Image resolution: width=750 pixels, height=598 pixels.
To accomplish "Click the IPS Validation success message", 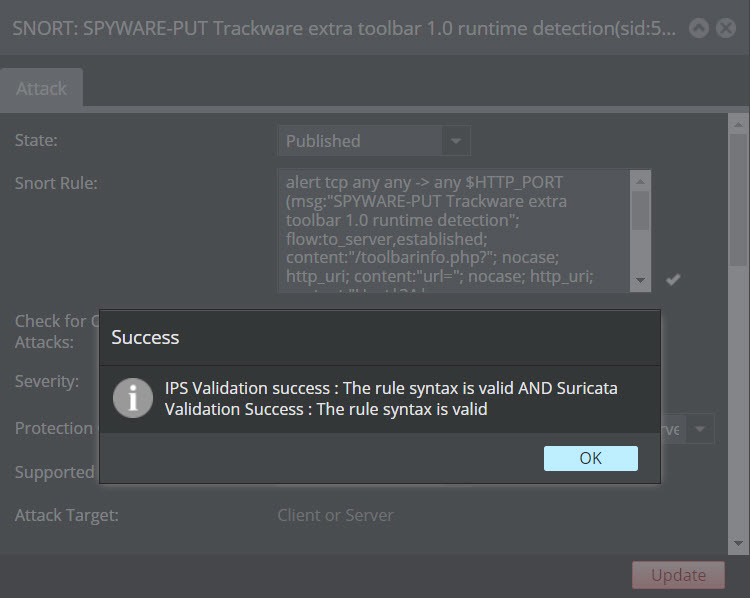I will 391,399.
